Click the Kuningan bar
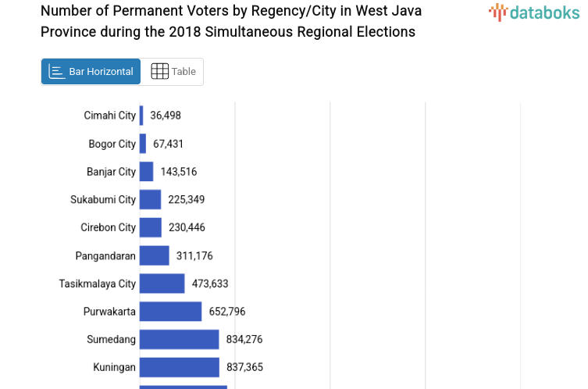Screen dimensions: 588x389 [179, 367]
